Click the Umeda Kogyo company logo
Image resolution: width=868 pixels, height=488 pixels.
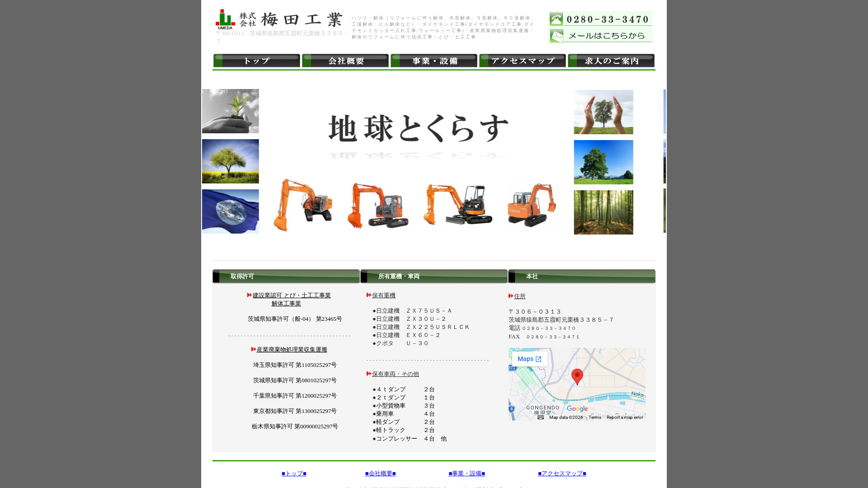point(279,19)
